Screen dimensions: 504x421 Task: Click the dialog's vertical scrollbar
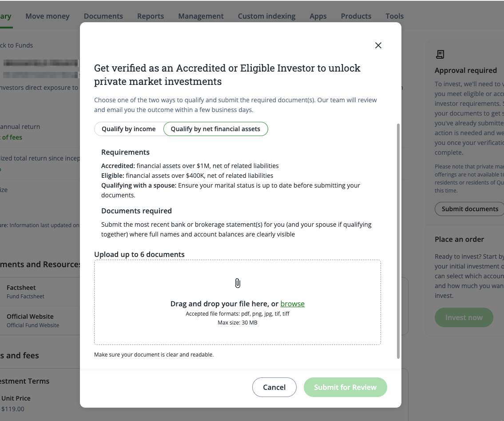398,241
